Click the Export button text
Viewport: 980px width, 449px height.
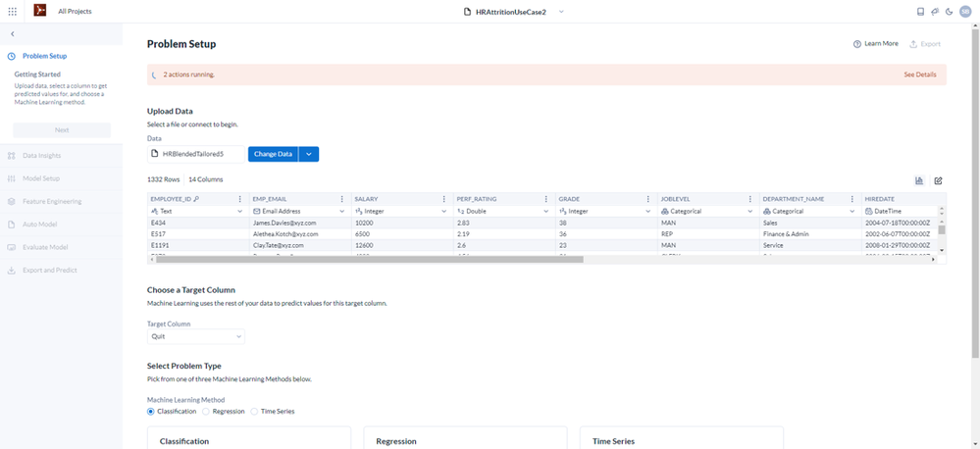931,44
